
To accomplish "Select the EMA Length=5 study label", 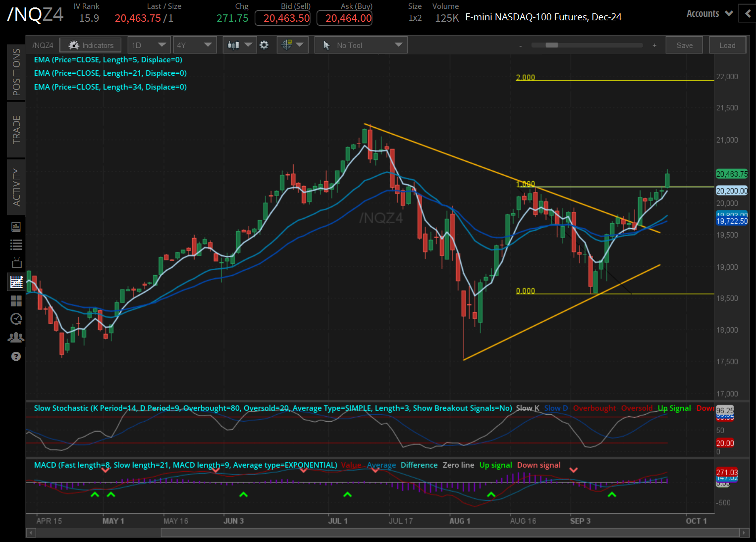I will pos(108,59).
